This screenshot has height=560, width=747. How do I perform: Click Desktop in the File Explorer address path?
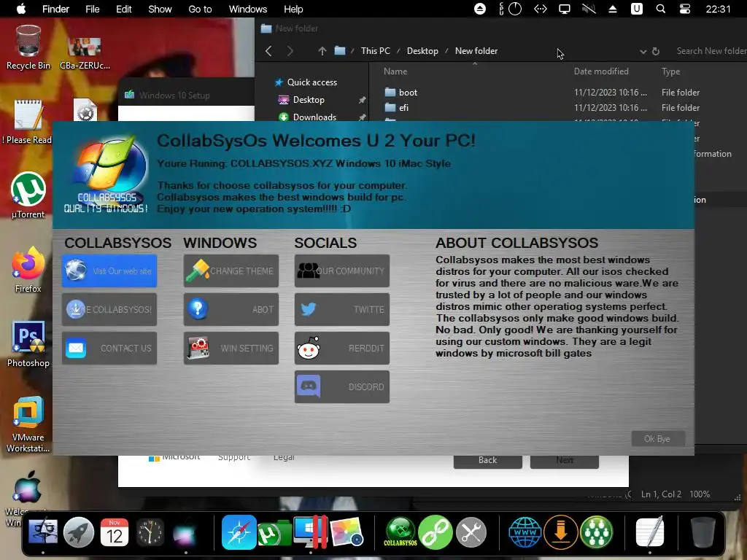(x=422, y=51)
